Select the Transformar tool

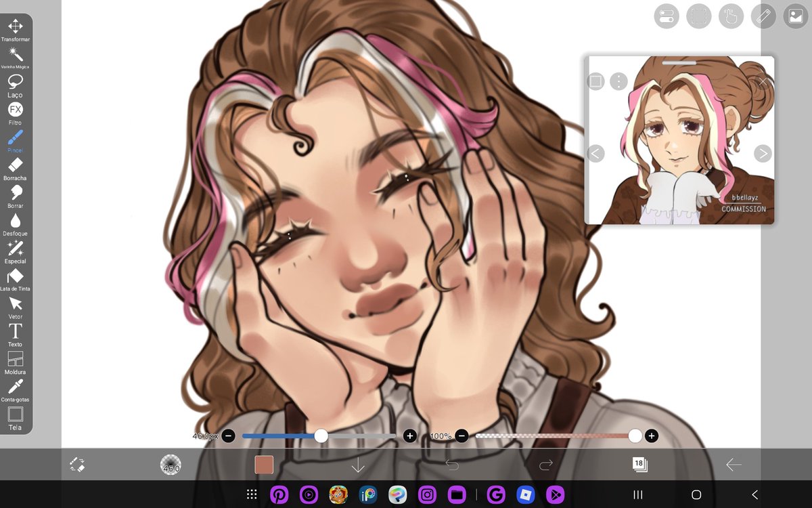(15, 30)
